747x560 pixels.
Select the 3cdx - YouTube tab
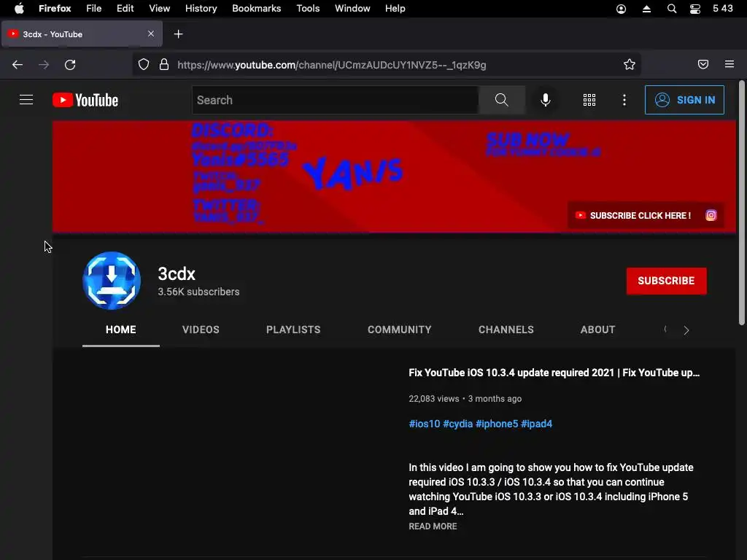pos(82,34)
